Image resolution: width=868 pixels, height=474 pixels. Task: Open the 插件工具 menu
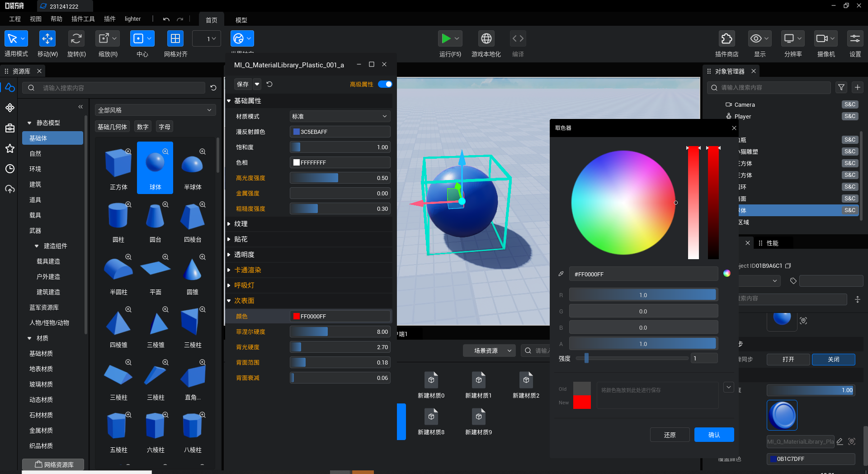click(83, 19)
